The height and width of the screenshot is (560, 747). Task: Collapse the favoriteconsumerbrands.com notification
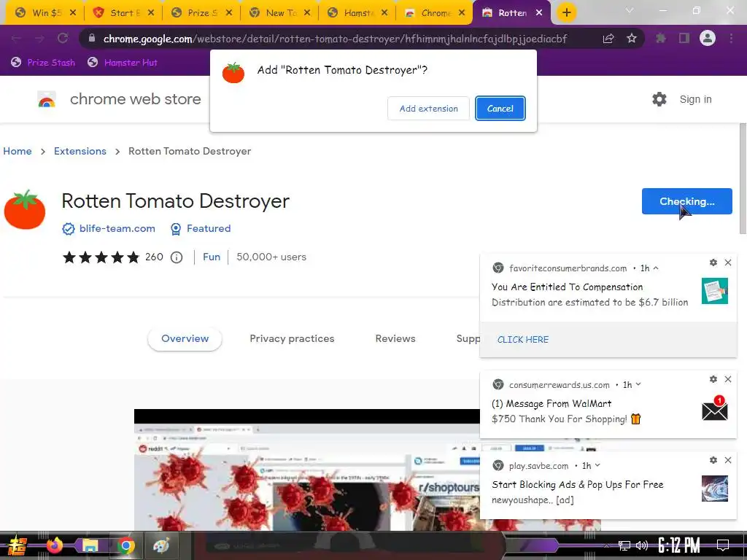[x=656, y=268]
